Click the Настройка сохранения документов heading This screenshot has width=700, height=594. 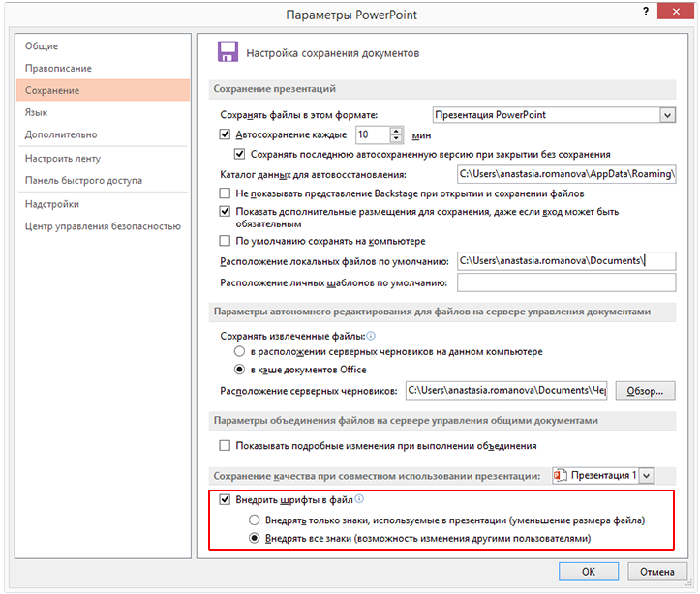pyautogui.click(x=333, y=53)
